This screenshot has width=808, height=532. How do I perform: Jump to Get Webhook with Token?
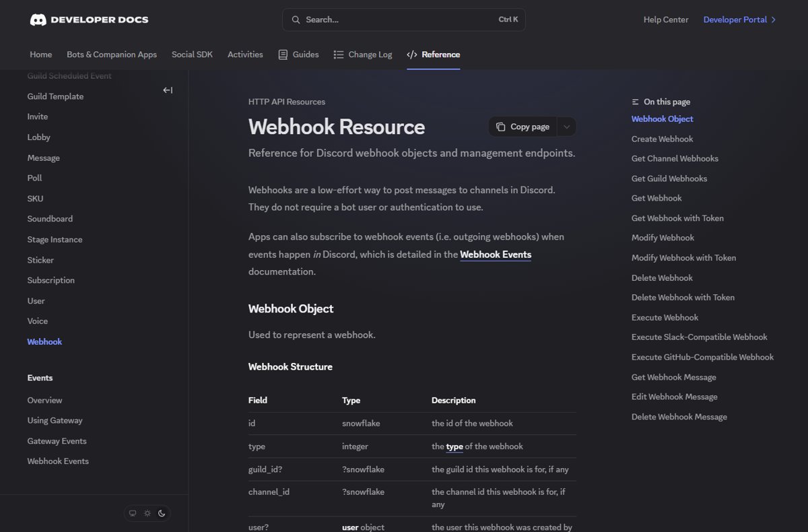(677, 218)
